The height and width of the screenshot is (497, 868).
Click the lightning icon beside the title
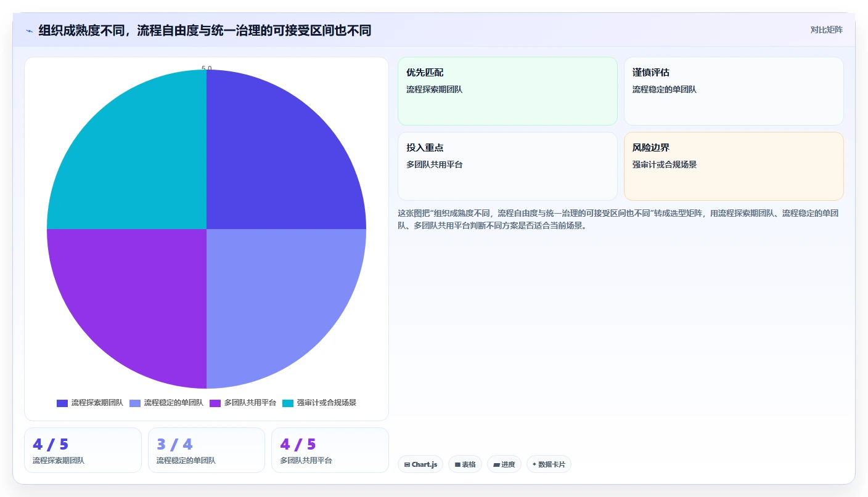click(29, 31)
